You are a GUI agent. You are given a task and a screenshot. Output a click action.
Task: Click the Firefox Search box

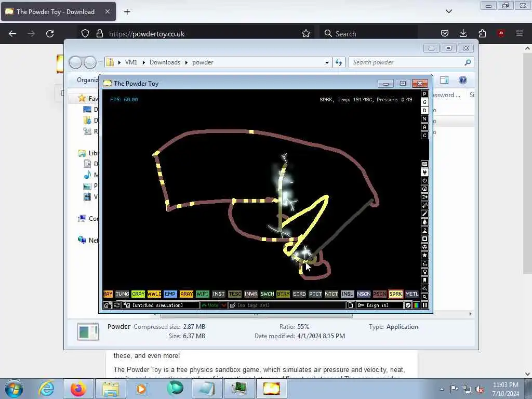coord(368,33)
